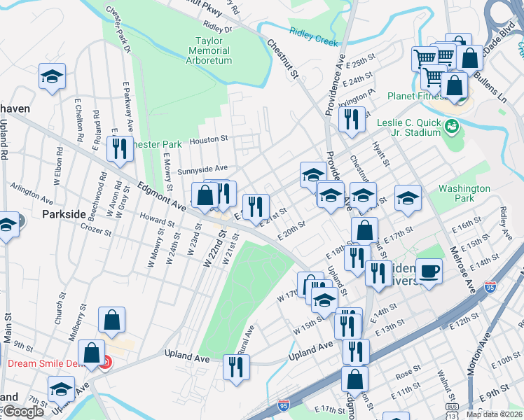Click the restaurant marker near E 21st St
This screenshot has width=524, height=420.
point(256,209)
